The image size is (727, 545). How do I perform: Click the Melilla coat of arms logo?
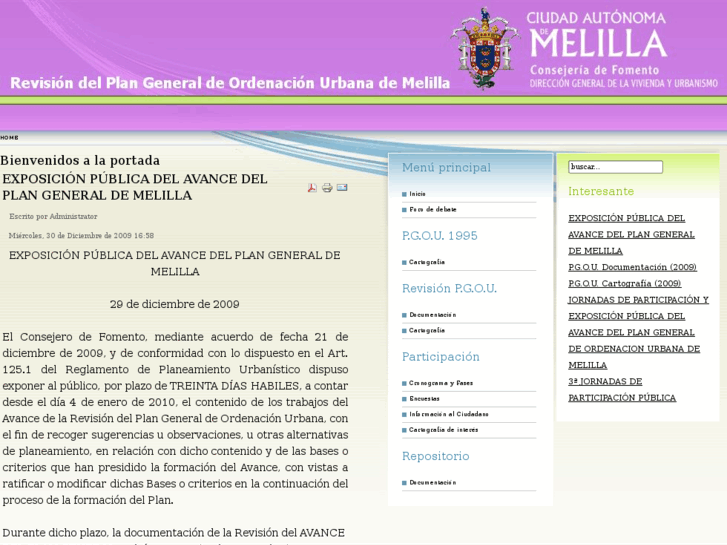coord(485,48)
